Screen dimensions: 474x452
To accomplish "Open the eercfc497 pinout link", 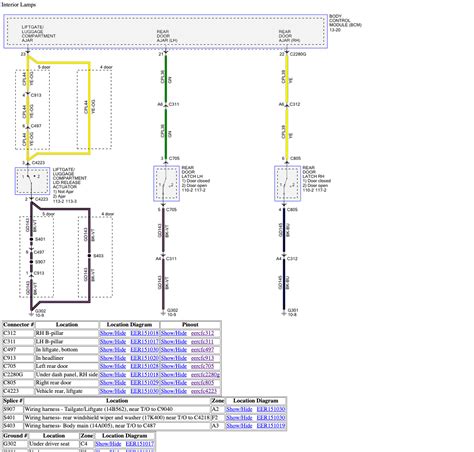I will pos(202,350).
